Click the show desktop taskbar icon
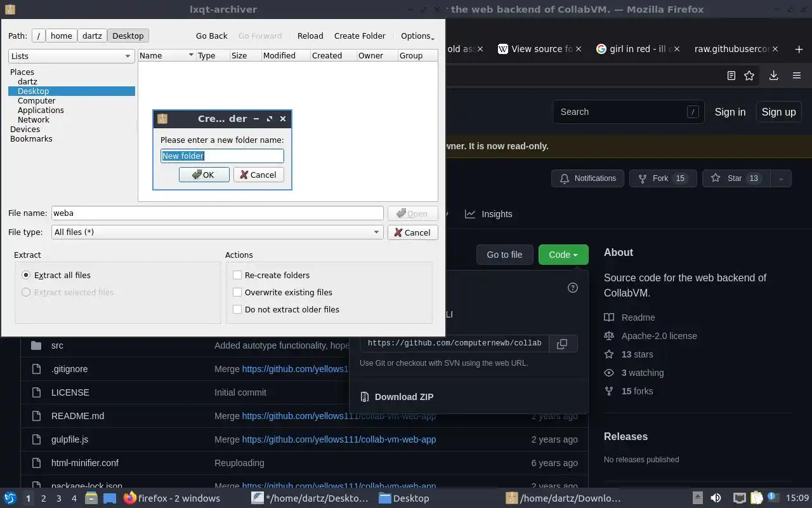The width and height of the screenshot is (812, 508). click(109, 498)
